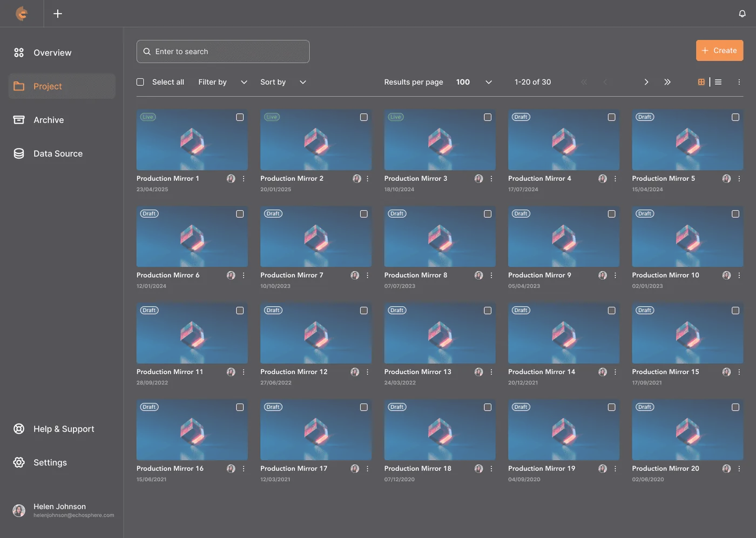756x538 pixels.
Task: Open Production Mirror 5 thumbnail
Action: click(x=687, y=140)
